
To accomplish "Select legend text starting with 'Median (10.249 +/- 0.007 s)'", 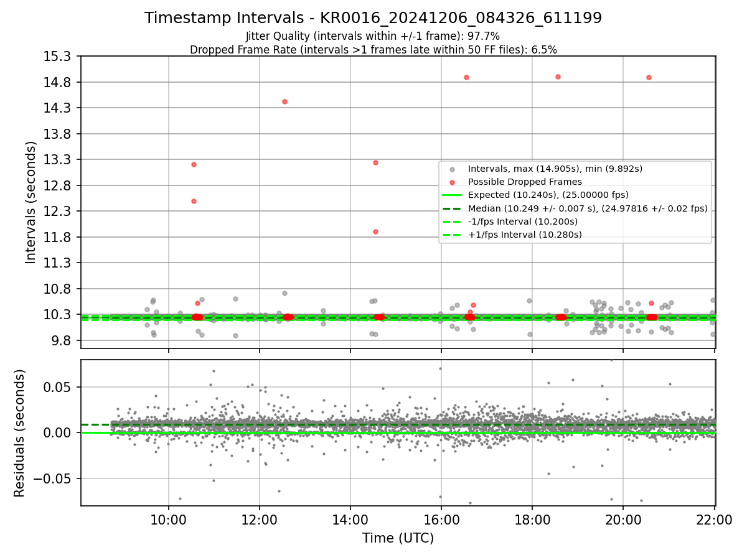I will (588, 208).
